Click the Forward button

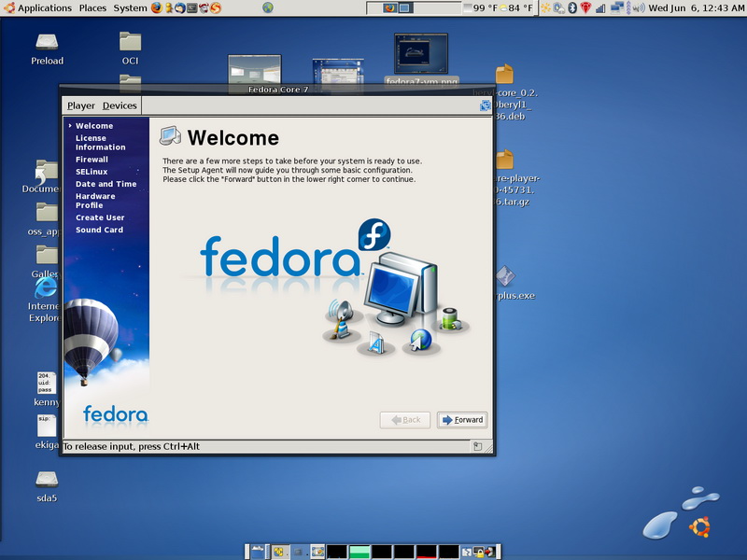[x=462, y=420]
